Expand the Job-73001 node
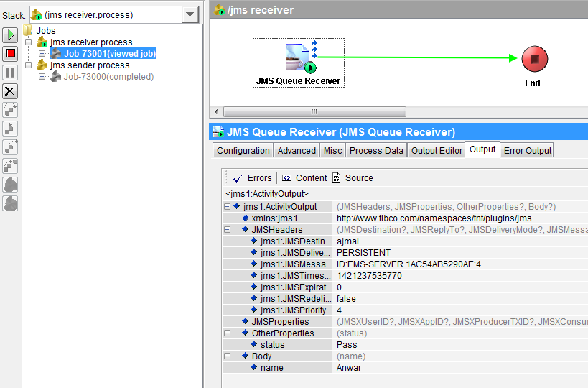588x388 pixels. tap(42, 54)
